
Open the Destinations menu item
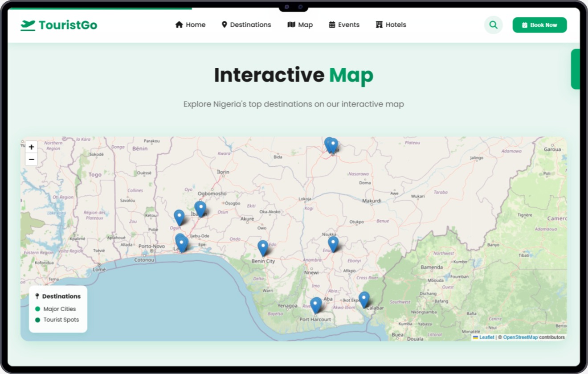pos(246,25)
